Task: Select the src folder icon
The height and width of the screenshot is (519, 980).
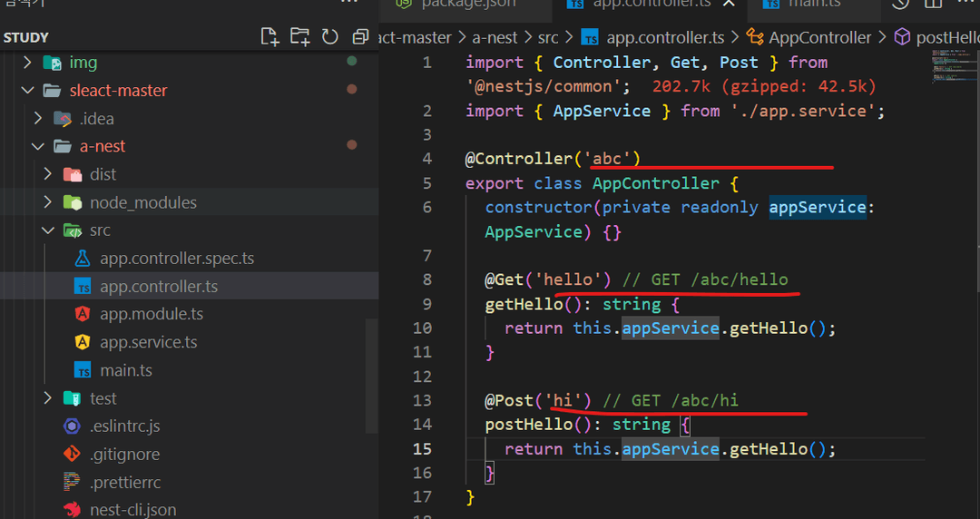Action: pyautogui.click(x=73, y=230)
